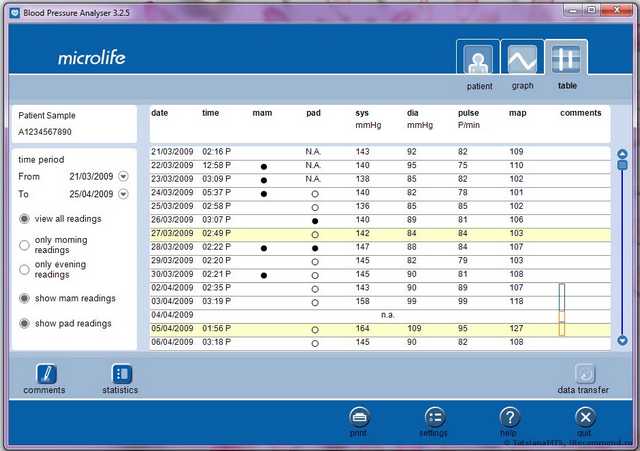Select the 06/04/2009 row date
Image resolution: width=640 pixels, height=451 pixels.
tap(172, 342)
